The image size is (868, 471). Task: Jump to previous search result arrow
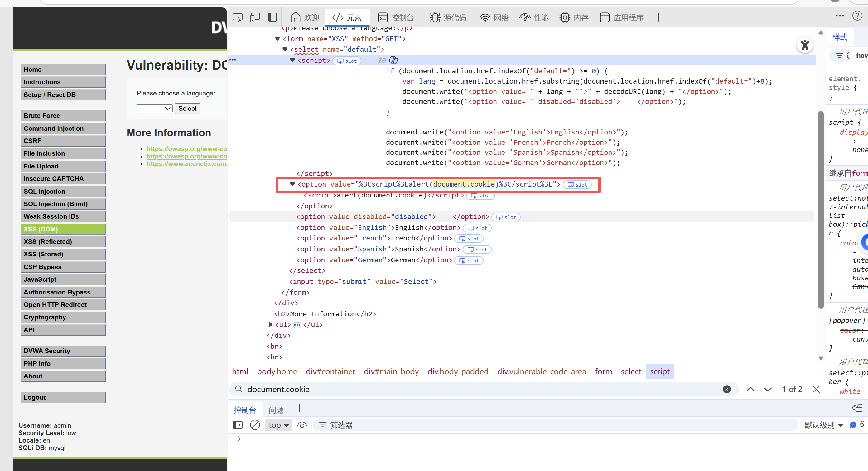point(750,389)
